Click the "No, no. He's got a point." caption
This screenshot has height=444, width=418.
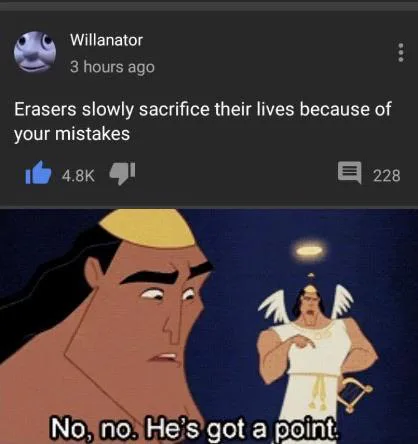click(194, 428)
